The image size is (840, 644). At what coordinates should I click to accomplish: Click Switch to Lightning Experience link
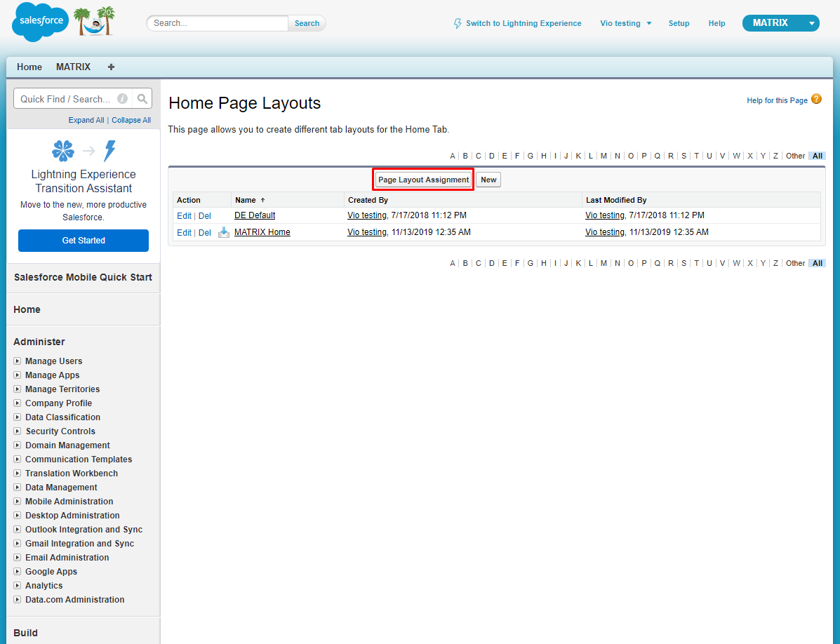coord(524,24)
